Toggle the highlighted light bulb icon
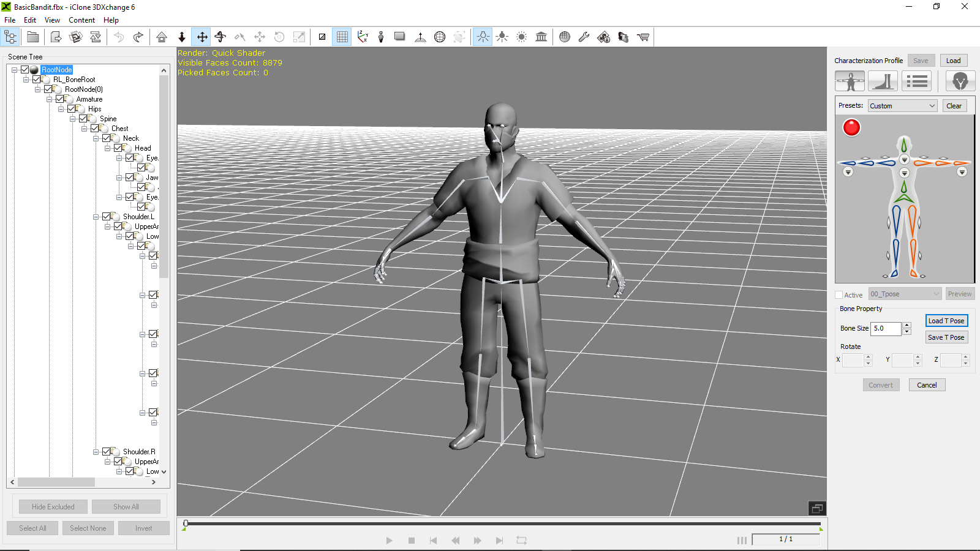This screenshot has width=980, height=551. (483, 37)
